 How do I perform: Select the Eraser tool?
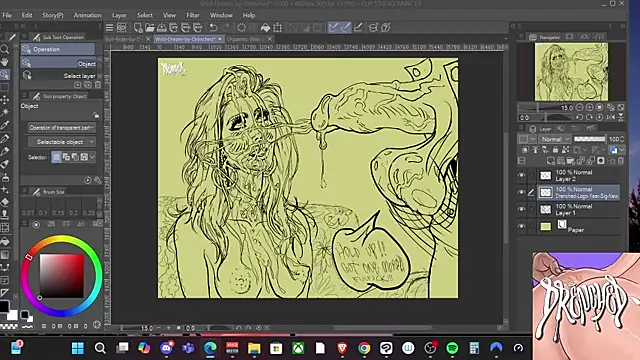(5, 202)
